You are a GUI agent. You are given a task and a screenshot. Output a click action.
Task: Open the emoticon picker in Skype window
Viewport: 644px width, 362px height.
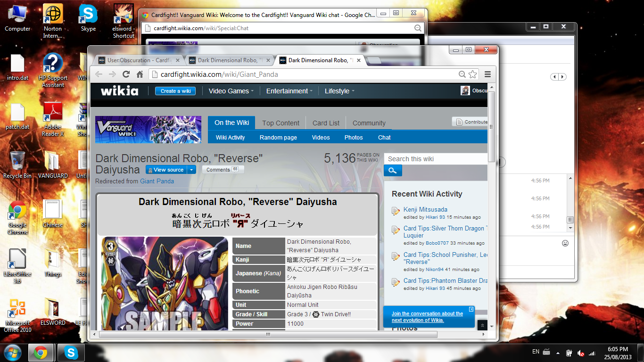pyautogui.click(x=565, y=243)
